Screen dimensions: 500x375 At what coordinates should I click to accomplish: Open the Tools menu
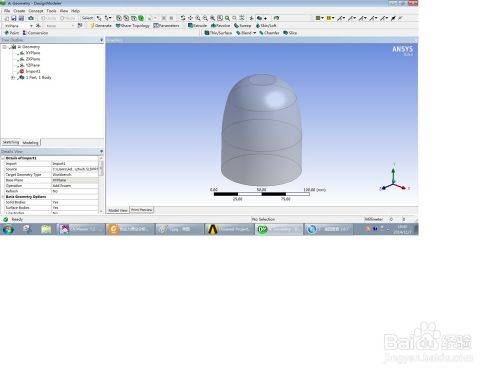[x=51, y=11]
